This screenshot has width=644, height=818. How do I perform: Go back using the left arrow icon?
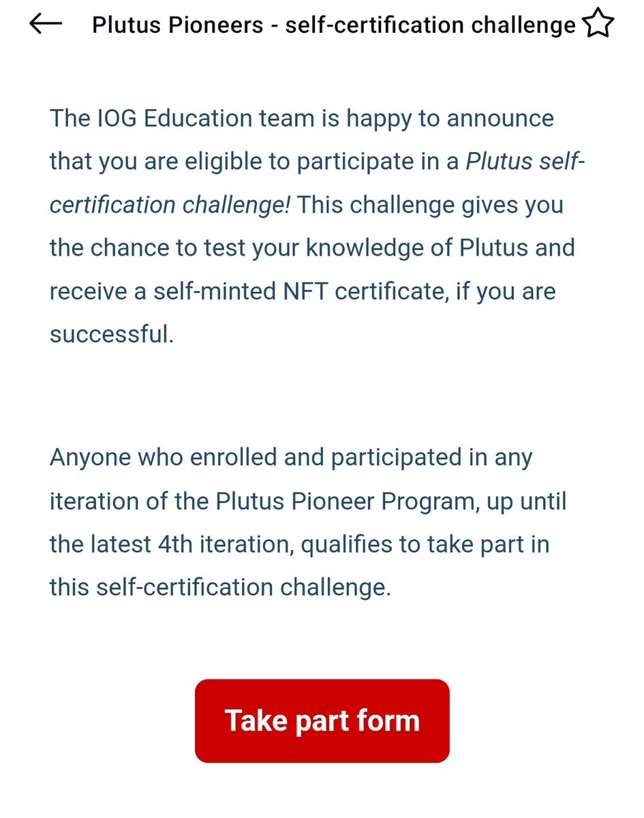click(x=46, y=24)
